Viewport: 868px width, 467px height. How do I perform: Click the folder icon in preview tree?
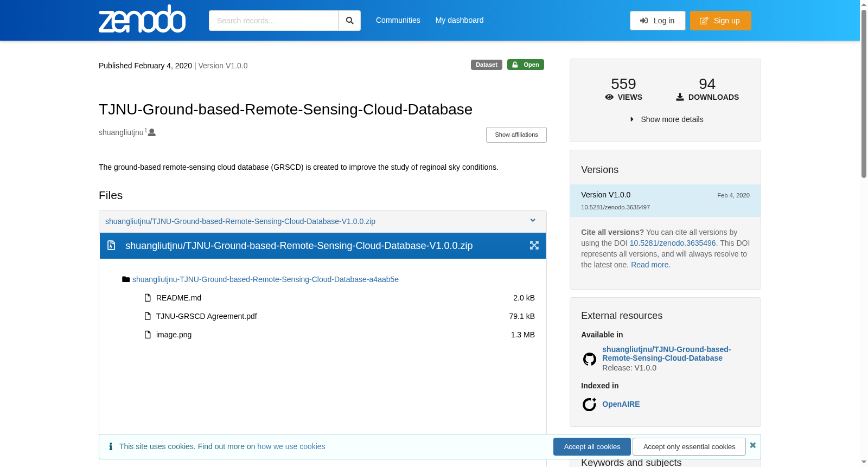(126, 279)
